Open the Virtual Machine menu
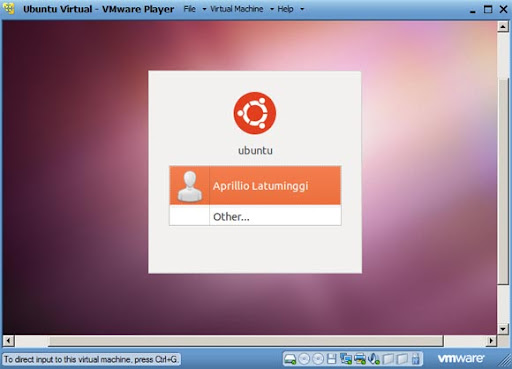 click(237, 9)
